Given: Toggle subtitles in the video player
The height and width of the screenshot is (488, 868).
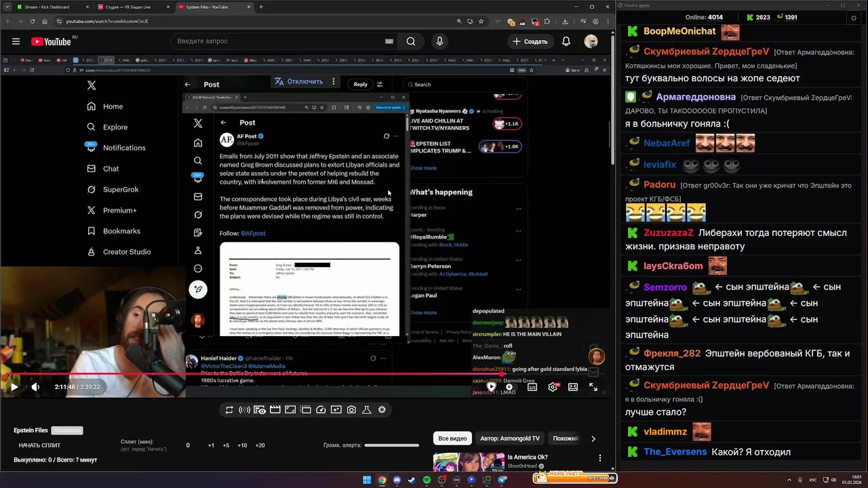Looking at the screenshot, I should (532, 387).
